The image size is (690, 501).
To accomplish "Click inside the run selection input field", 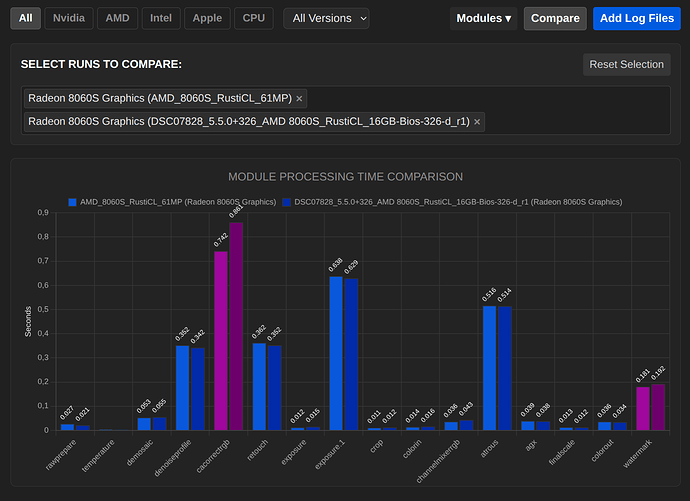I will click(345, 110).
